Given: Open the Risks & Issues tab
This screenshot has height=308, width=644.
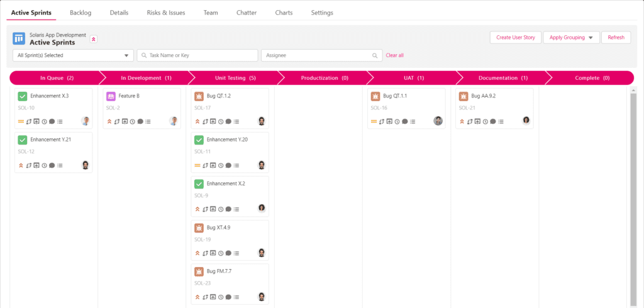Looking at the screenshot, I should [x=166, y=13].
